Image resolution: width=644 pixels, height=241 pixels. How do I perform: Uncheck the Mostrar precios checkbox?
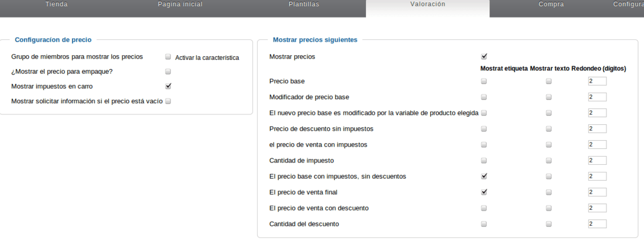[x=484, y=56]
